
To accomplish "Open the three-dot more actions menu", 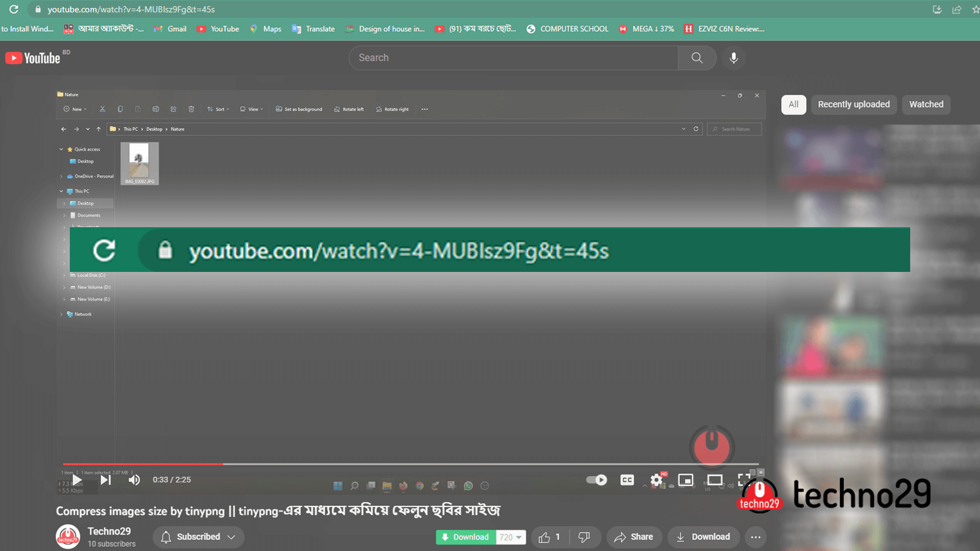I will (756, 537).
